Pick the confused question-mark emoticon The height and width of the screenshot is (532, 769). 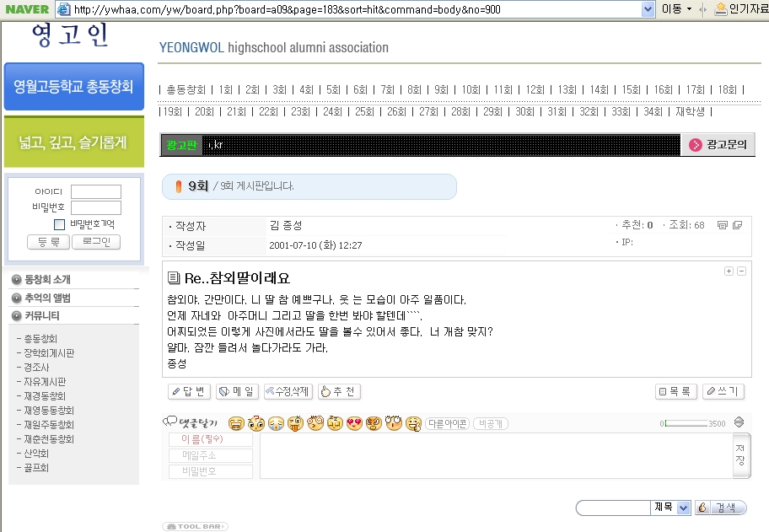(256, 423)
